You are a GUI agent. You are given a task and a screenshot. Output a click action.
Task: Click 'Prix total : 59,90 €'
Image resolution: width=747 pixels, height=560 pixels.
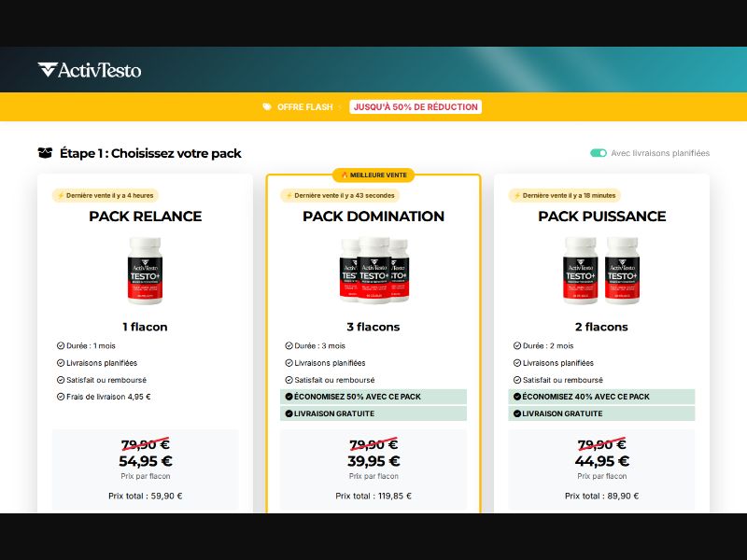click(x=146, y=496)
